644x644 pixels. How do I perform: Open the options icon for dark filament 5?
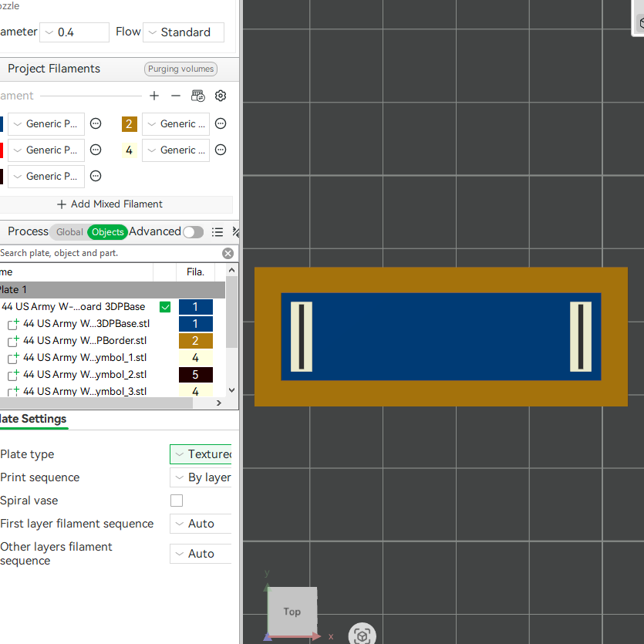[96, 176]
